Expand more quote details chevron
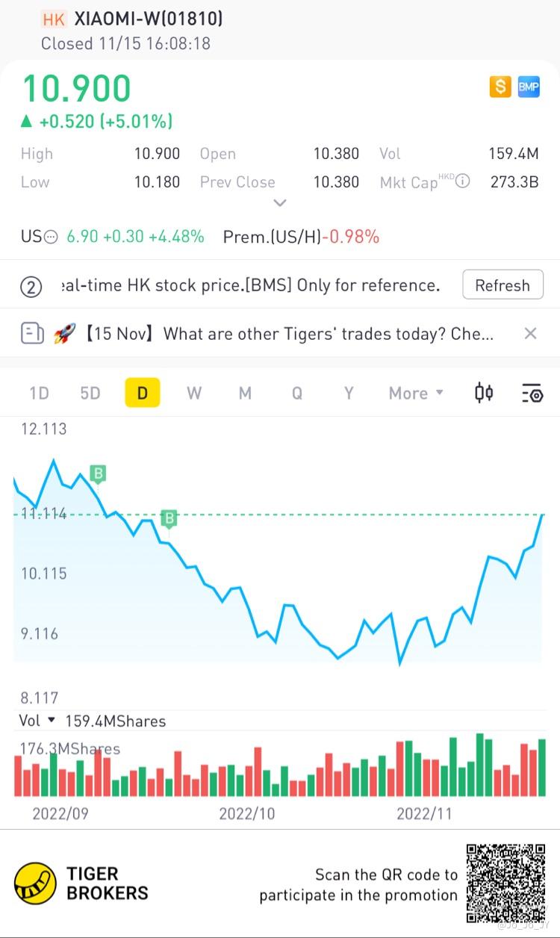The image size is (560, 938). click(x=280, y=202)
